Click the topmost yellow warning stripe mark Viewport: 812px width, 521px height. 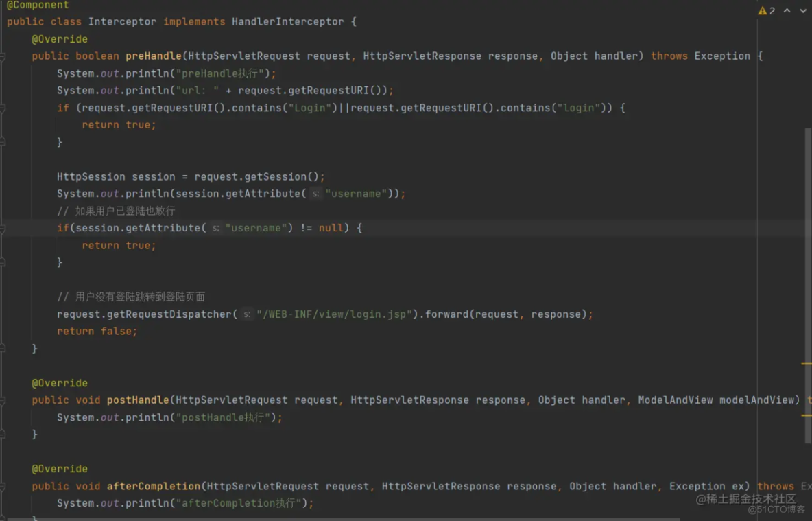point(807,363)
